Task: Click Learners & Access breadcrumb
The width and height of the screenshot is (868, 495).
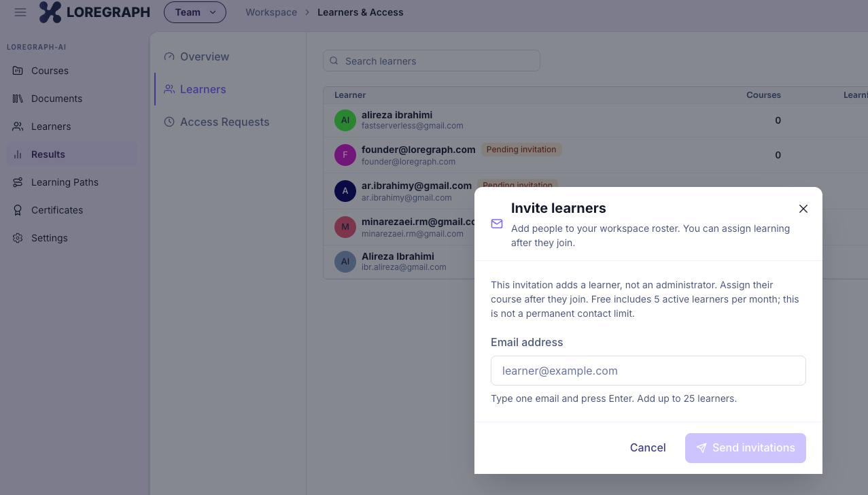Action: point(360,12)
